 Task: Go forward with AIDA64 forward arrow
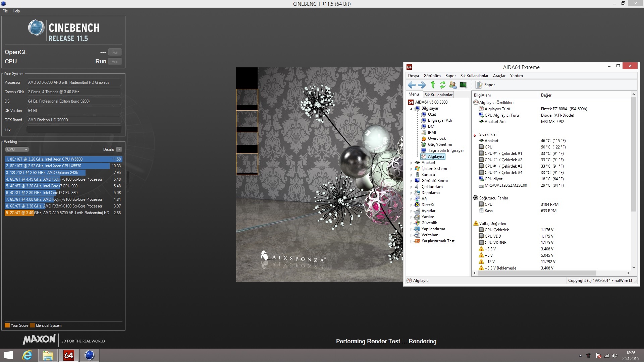pos(422,85)
